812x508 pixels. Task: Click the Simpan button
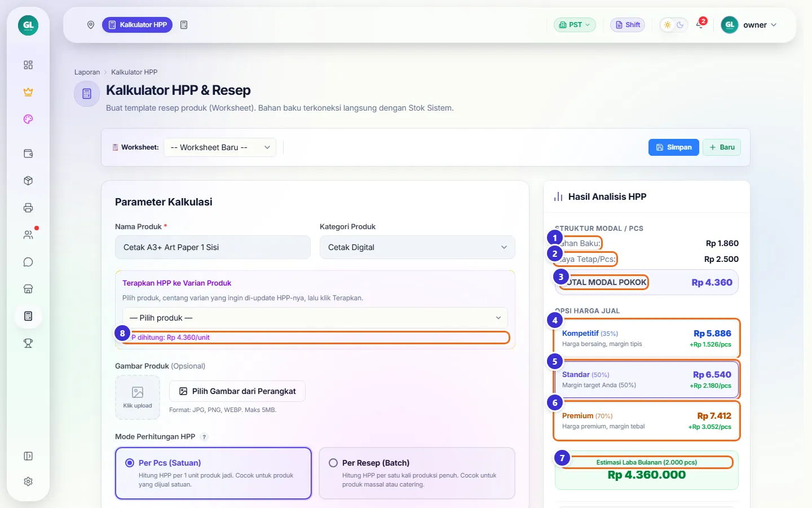tap(674, 147)
